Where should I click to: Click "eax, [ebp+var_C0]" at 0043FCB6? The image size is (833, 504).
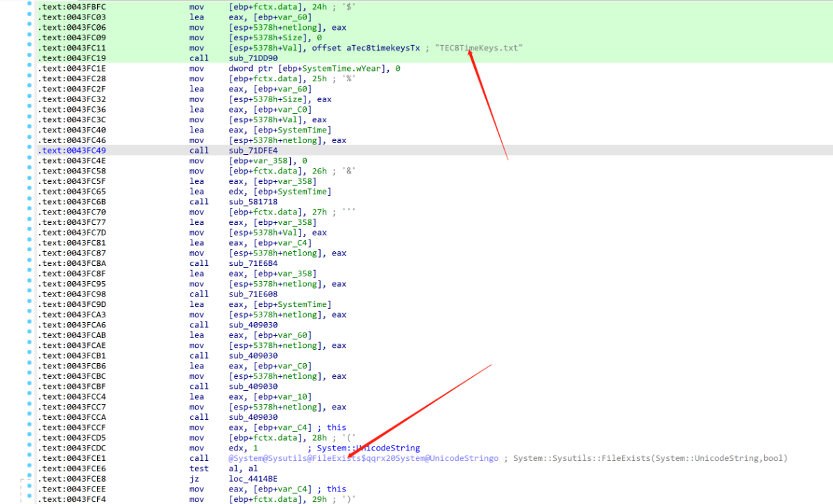pos(270,367)
